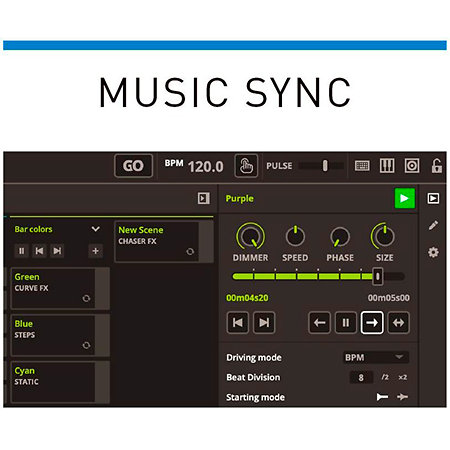This screenshot has height=450, width=450.
Task: Click the Beat Division value 8
Action: (361, 377)
